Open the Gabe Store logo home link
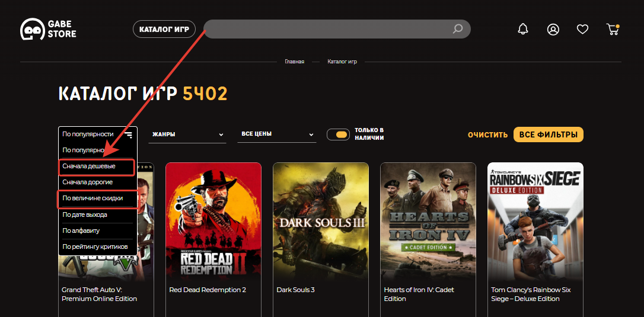This screenshot has width=644, height=317. pyautogui.click(x=48, y=29)
